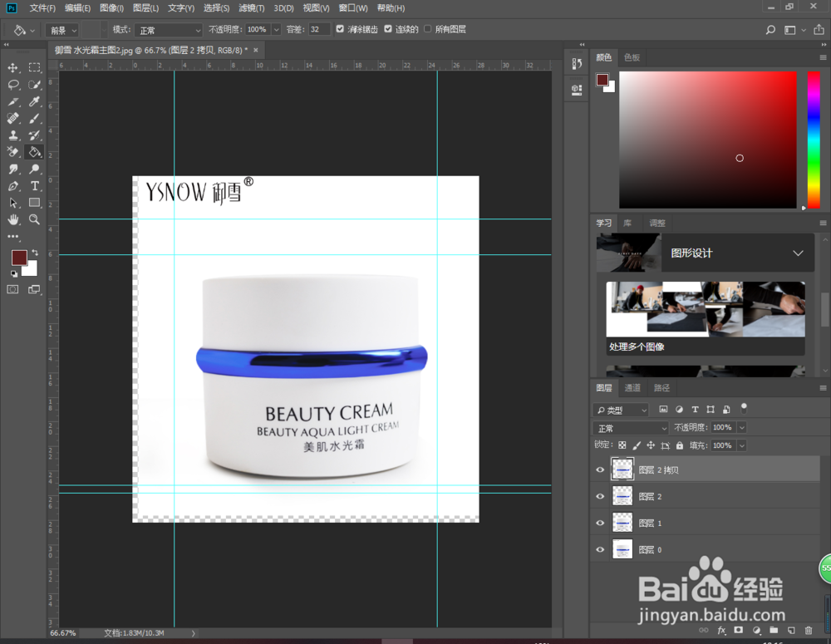
Task: Open the History panel icon
Action: [578, 64]
